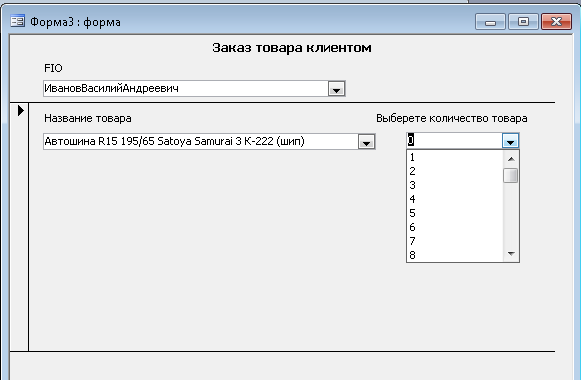The image size is (581, 380).
Task: Click the quantity list scrollbar thumb
Action: point(511,176)
